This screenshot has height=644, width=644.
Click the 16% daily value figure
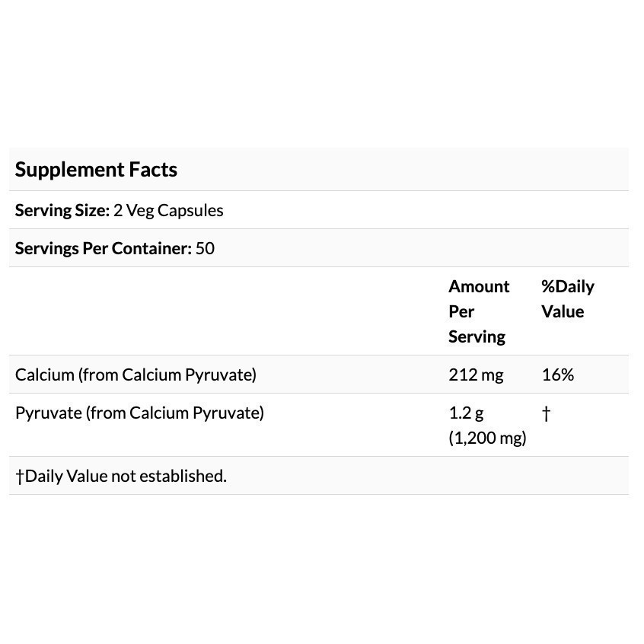pyautogui.click(x=557, y=375)
